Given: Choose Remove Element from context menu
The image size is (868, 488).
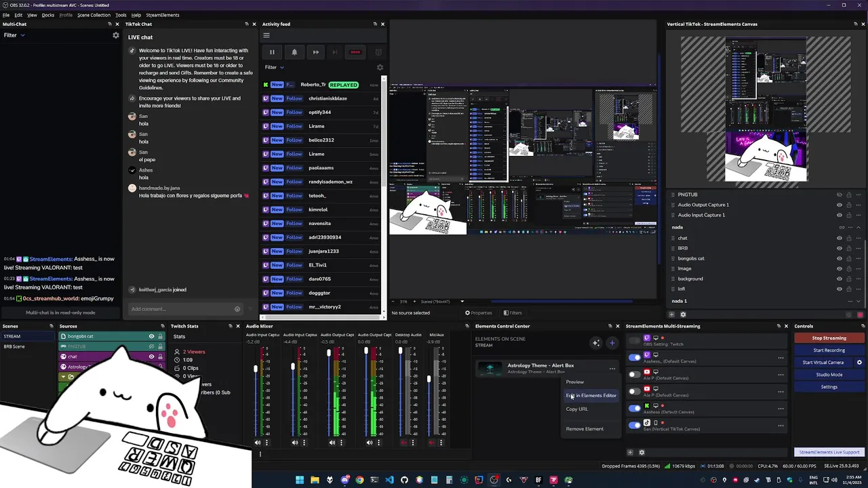Looking at the screenshot, I should (585, 428).
